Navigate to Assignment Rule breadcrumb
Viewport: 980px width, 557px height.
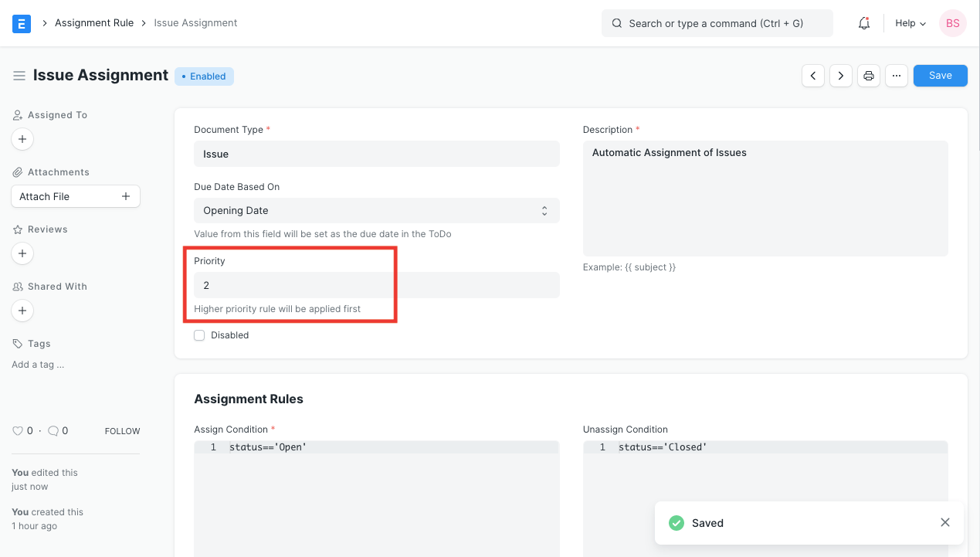[x=94, y=23]
